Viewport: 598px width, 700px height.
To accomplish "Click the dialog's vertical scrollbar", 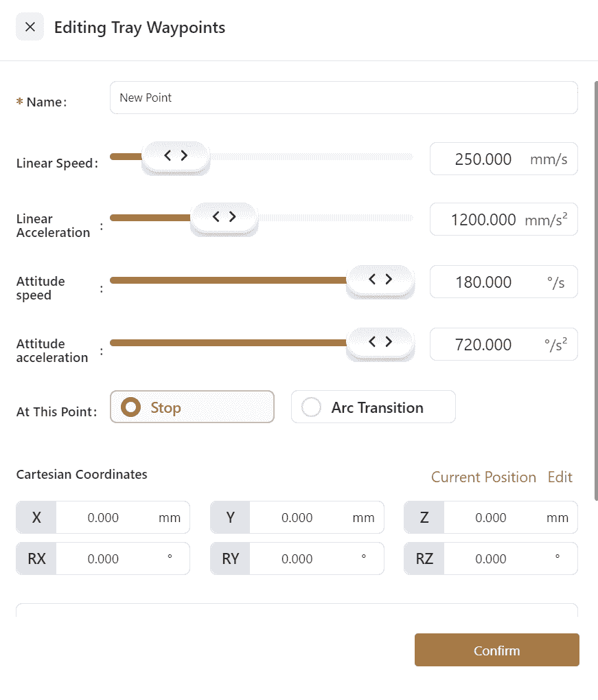I will pos(595,275).
